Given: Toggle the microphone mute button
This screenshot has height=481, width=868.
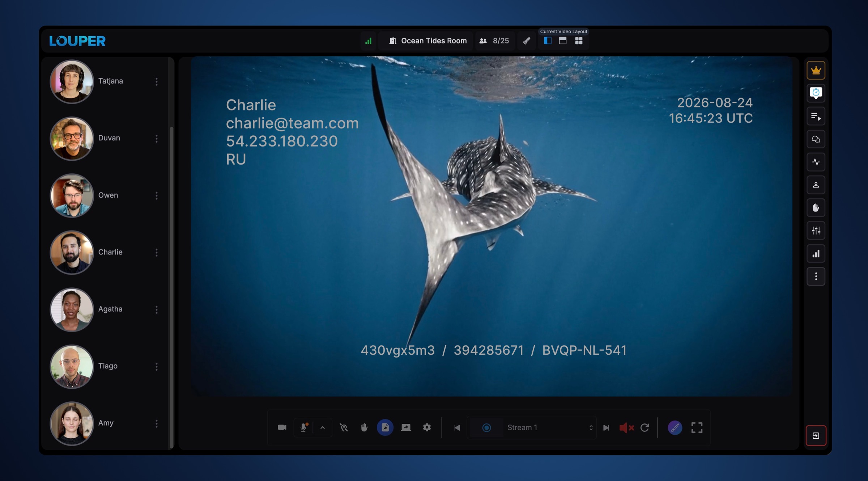Looking at the screenshot, I should [303, 427].
